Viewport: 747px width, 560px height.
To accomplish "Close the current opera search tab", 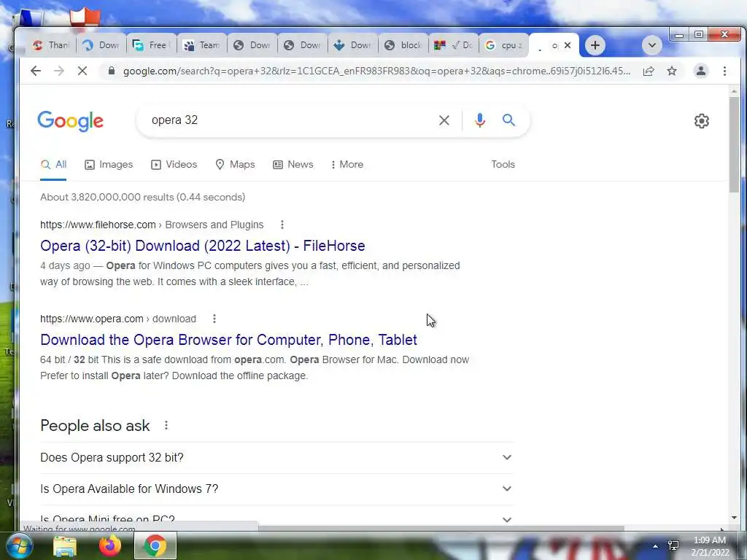I will tap(568, 45).
